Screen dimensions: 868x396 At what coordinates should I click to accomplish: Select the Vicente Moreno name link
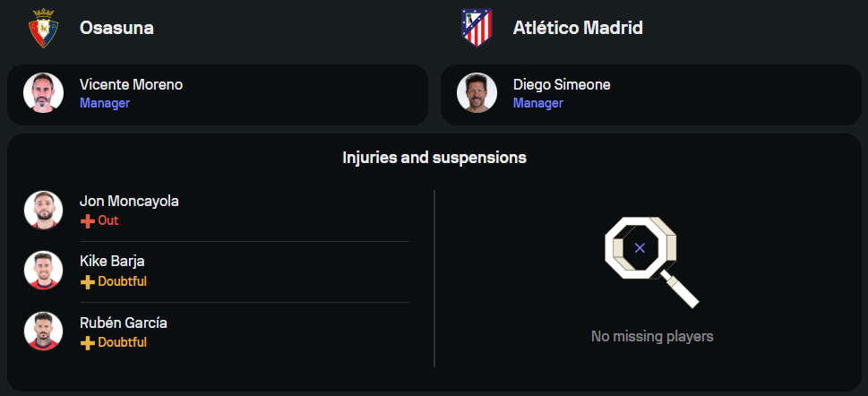click(x=131, y=85)
